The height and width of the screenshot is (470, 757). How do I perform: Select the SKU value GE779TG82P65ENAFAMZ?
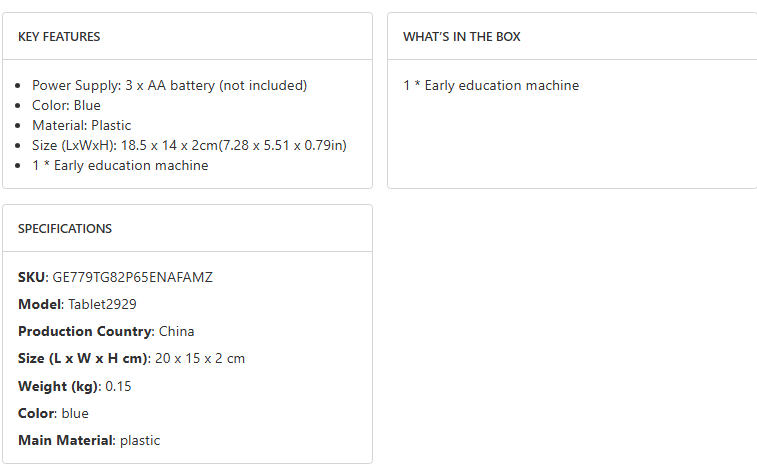tap(132, 277)
